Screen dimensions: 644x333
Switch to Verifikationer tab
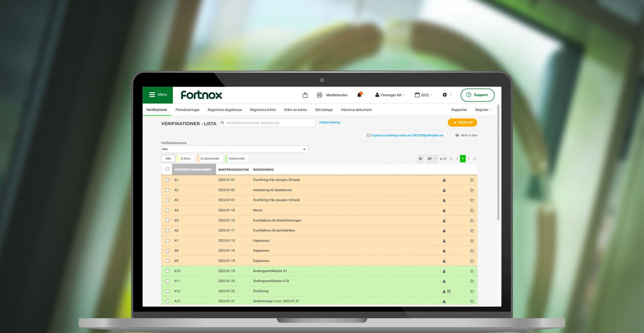pyautogui.click(x=157, y=110)
